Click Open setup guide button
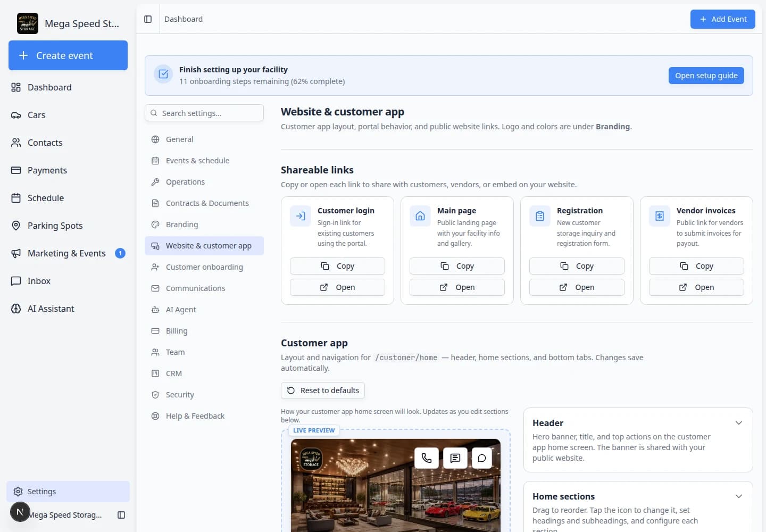Screen dimensions: 766x532 click(x=706, y=76)
